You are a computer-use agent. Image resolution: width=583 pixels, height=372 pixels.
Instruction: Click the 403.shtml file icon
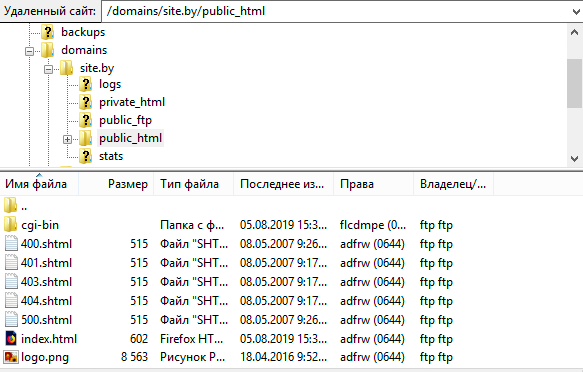[11, 282]
